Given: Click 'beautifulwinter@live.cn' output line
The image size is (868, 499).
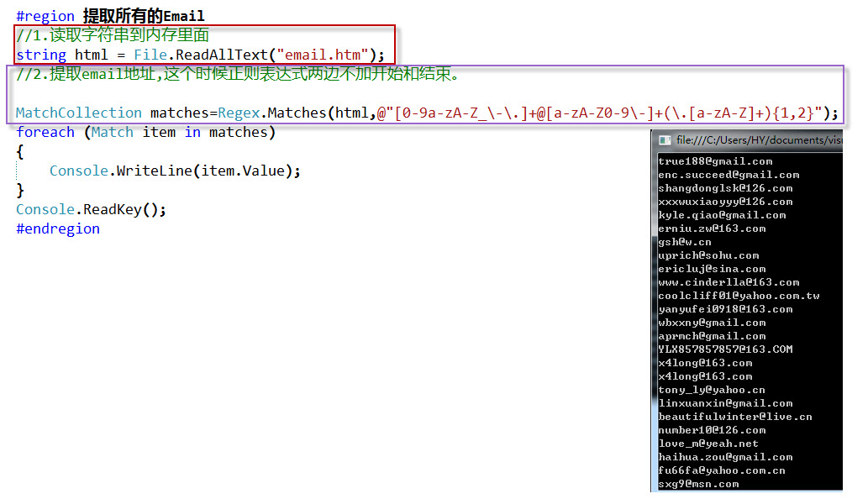Looking at the screenshot, I should (x=735, y=417).
